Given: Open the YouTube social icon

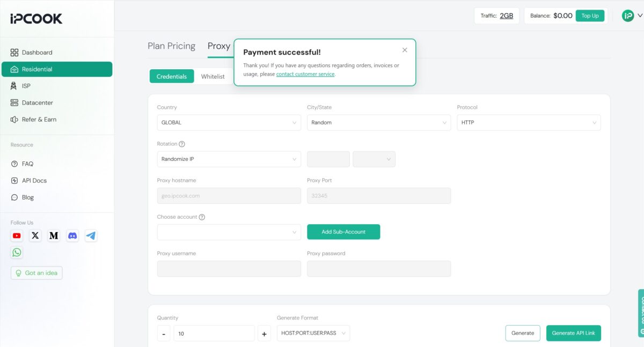Looking at the screenshot, I should tap(17, 235).
